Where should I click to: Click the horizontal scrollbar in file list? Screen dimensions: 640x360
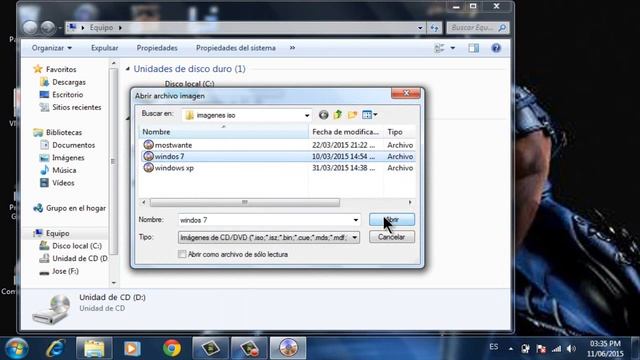[244, 202]
